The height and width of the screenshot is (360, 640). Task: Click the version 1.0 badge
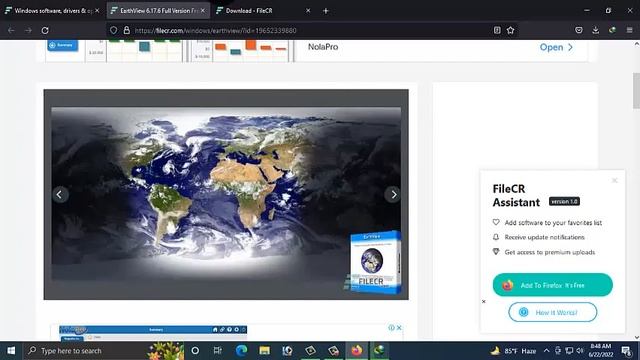click(564, 201)
